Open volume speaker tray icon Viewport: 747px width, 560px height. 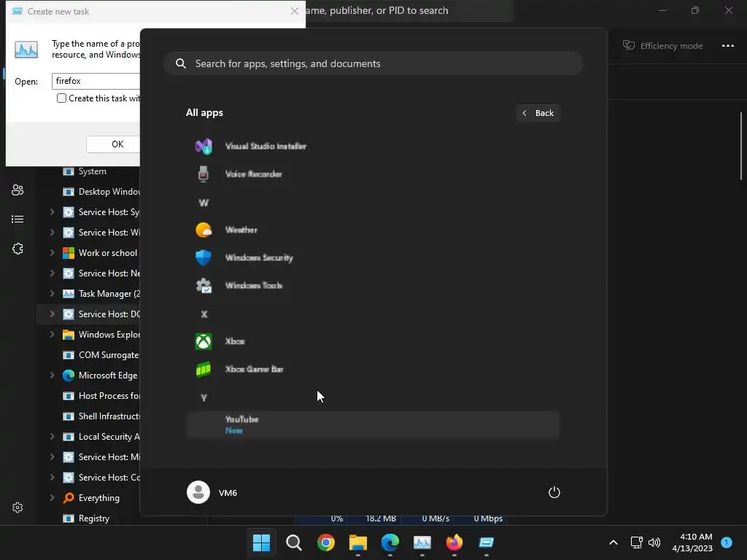[654, 542]
